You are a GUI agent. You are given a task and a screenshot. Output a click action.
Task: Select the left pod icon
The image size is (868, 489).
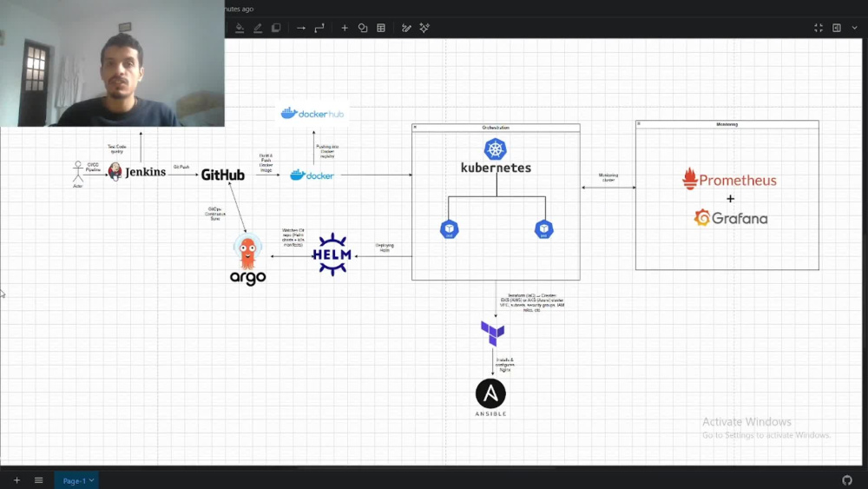449,229
